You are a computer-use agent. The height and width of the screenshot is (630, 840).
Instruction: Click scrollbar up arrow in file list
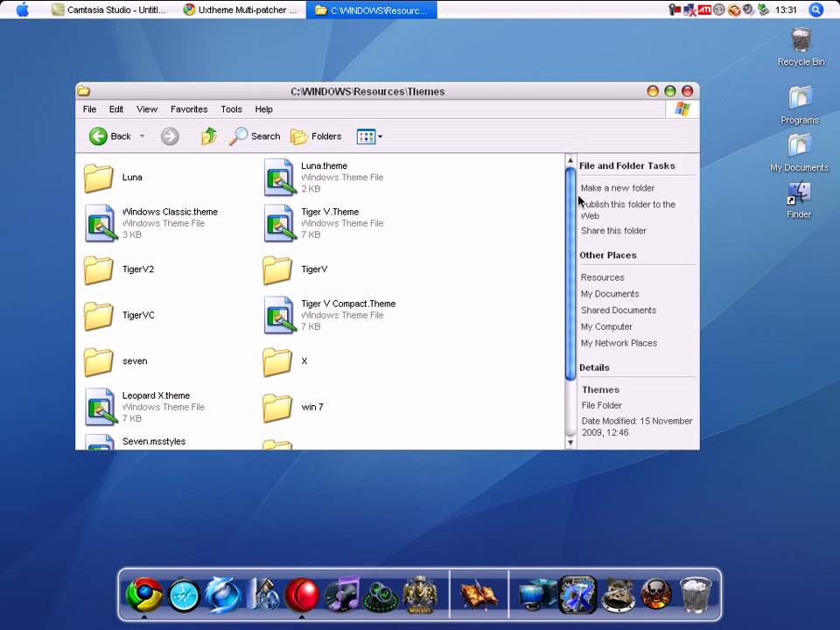[x=570, y=160]
